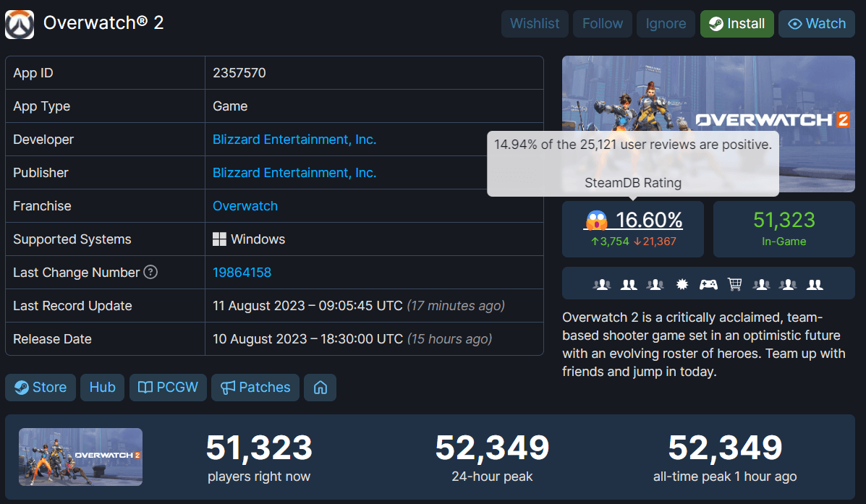
Task: Click the 52,349 all-time peak stat
Action: 725,457
